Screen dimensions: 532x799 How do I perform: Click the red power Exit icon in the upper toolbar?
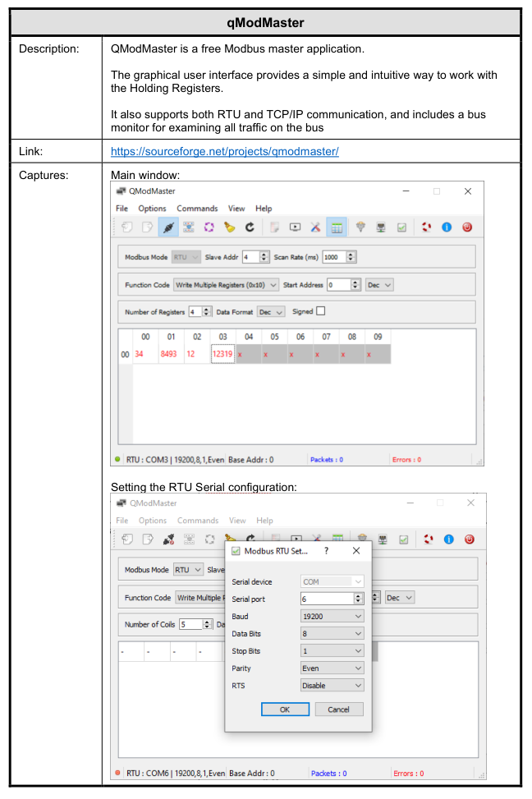pos(466,227)
